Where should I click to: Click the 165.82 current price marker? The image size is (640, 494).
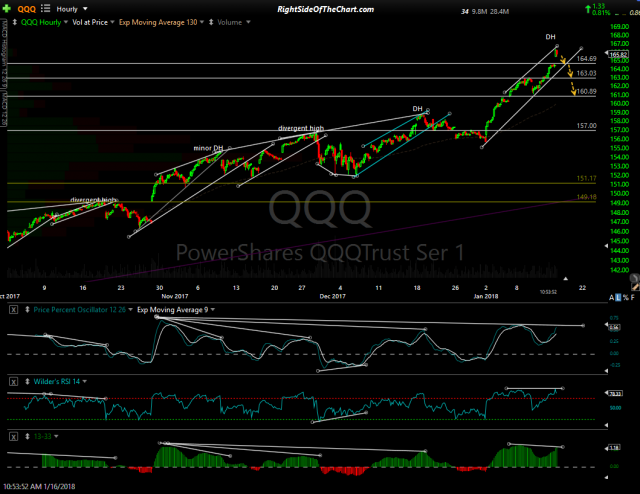(618, 54)
